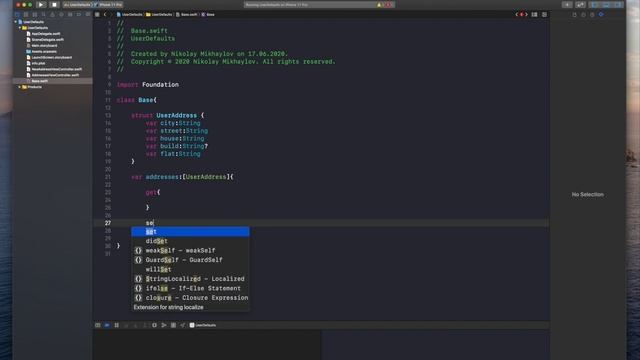Select the Report navigator icon
This screenshot has width=640, height=360.
coord(87,14)
